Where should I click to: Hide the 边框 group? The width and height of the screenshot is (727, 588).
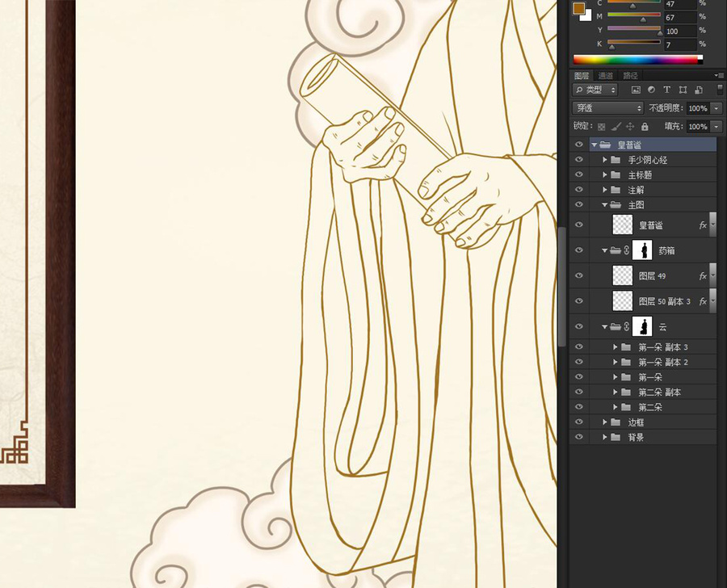(x=578, y=422)
